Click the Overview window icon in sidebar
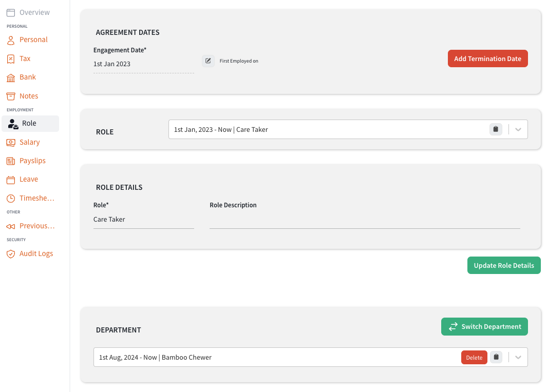The height and width of the screenshot is (392, 547). [x=11, y=12]
